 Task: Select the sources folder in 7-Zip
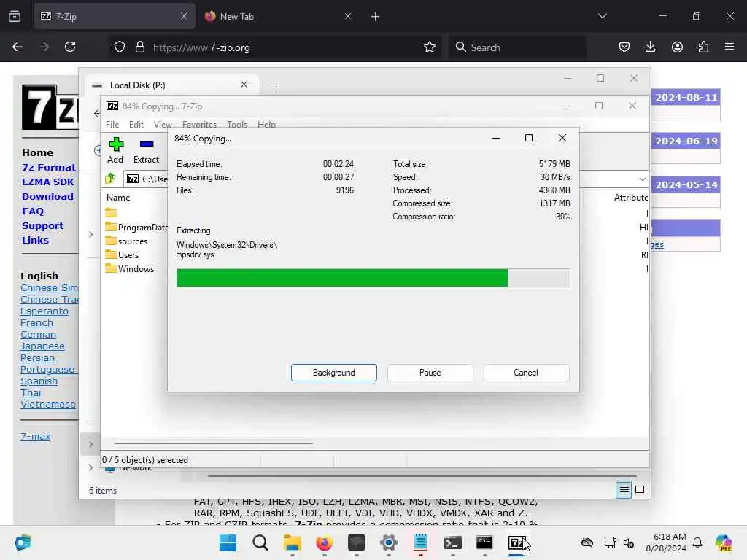127,241
